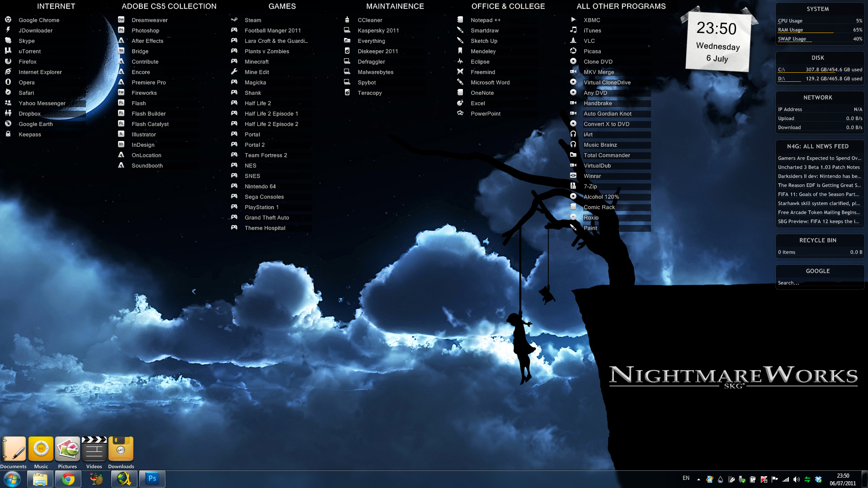
Task: Launch Half Life 2 Episode 2
Action: [271, 124]
